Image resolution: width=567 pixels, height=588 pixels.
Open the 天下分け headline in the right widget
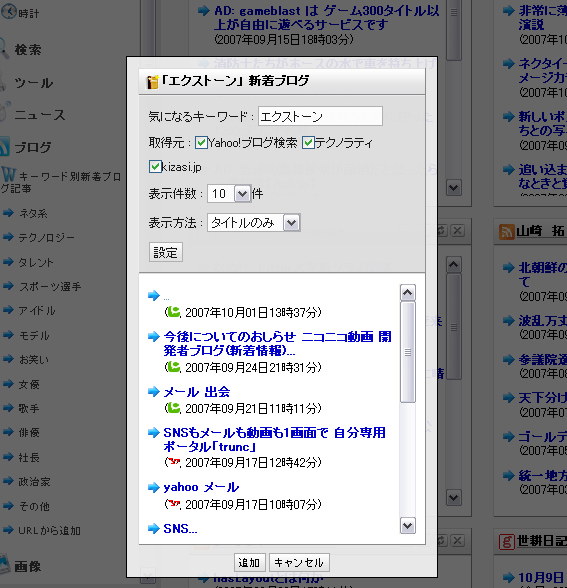[543, 398]
